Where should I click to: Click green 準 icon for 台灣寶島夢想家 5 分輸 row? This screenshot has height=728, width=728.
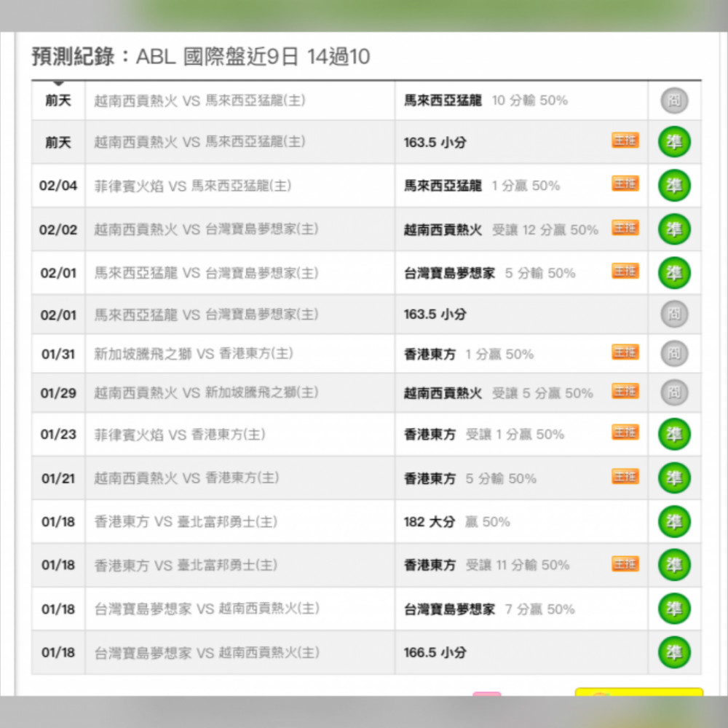click(x=674, y=273)
